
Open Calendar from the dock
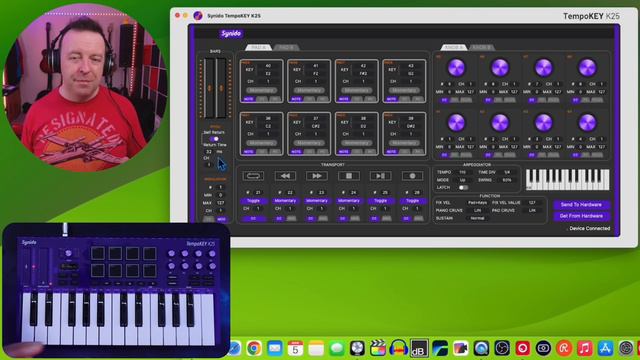pos(295,348)
